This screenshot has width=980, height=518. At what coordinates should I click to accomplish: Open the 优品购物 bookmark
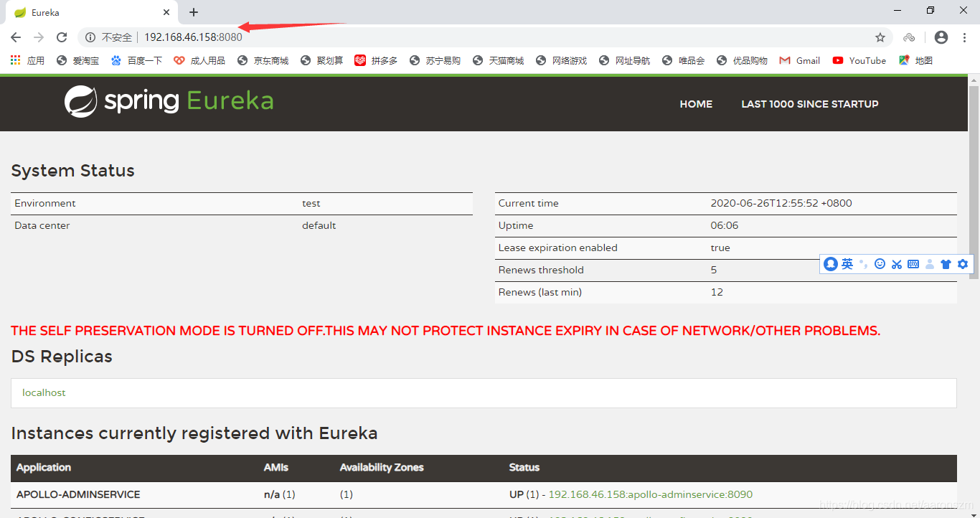tap(742, 61)
